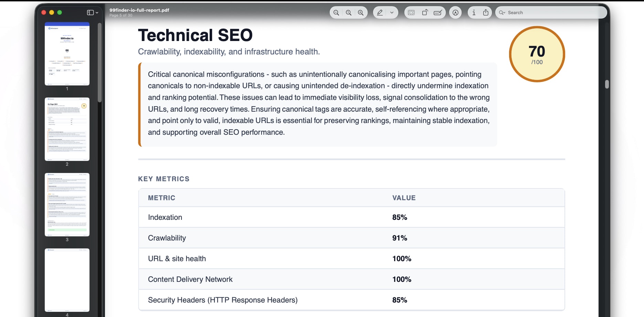Open the document info inspector
The height and width of the screenshot is (317, 644).
[x=474, y=12]
